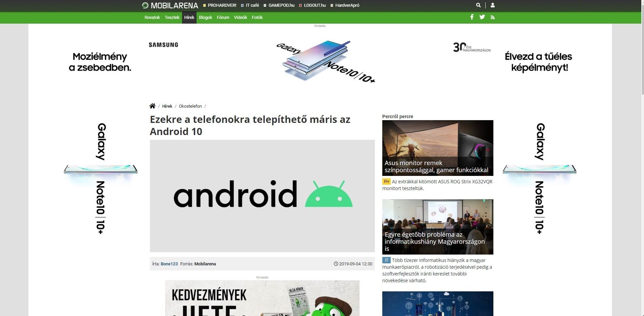This screenshot has height=316, width=644.
Task: Open the Twitter bird icon
Action: 482,17
